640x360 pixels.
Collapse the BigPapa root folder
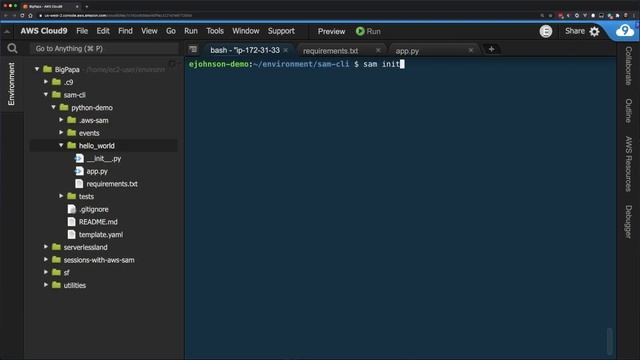[x=37, y=69]
